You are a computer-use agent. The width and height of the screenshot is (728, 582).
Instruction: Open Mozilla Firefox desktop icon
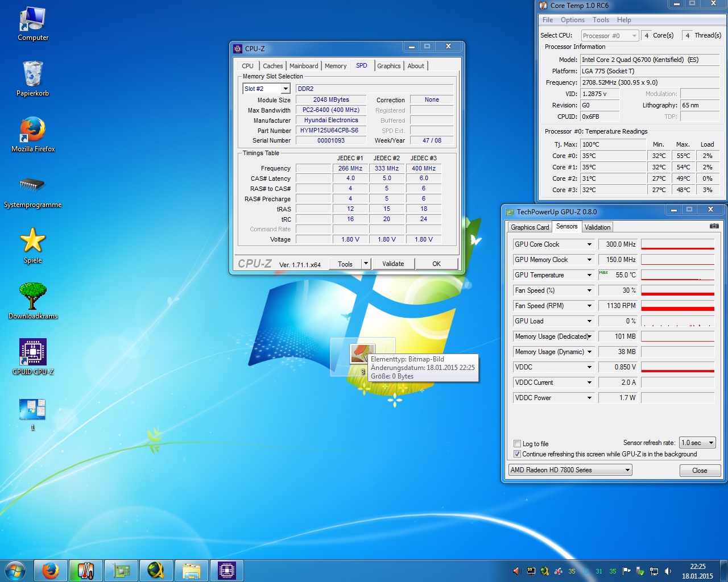(x=33, y=130)
